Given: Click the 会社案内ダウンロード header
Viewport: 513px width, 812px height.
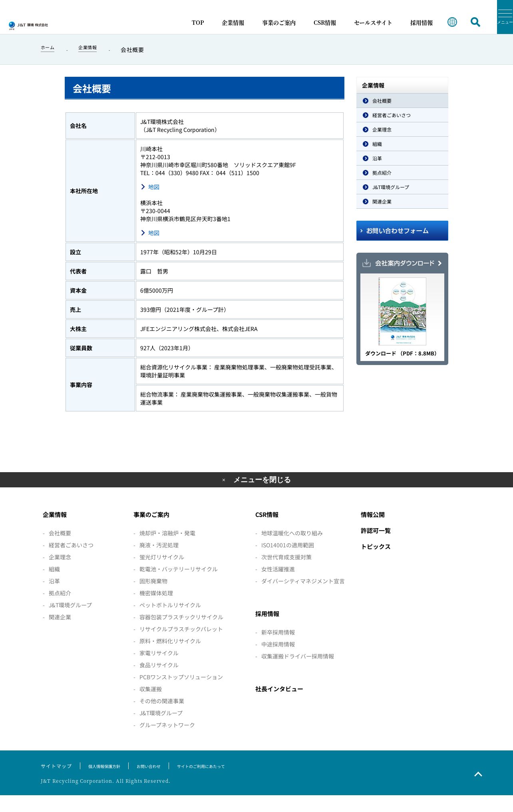Looking at the screenshot, I should point(402,263).
